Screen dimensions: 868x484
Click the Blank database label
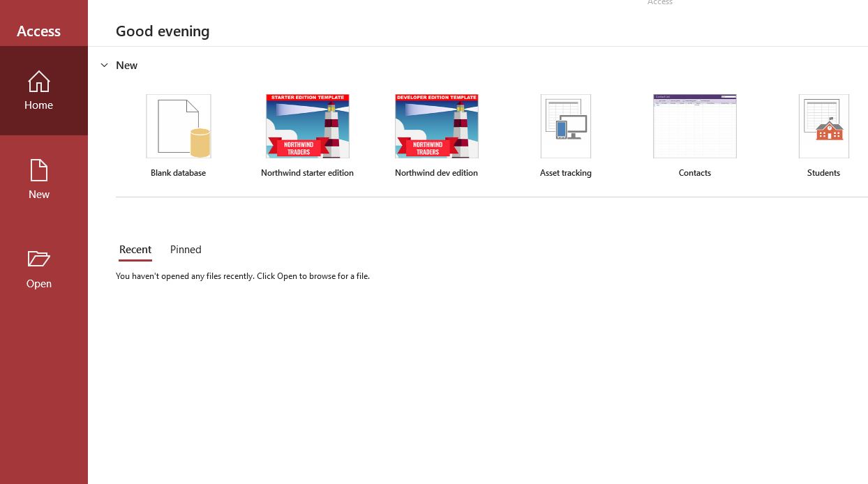pos(178,172)
